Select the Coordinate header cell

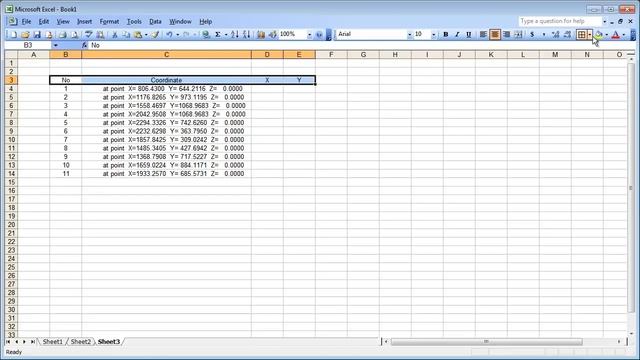tap(166, 80)
